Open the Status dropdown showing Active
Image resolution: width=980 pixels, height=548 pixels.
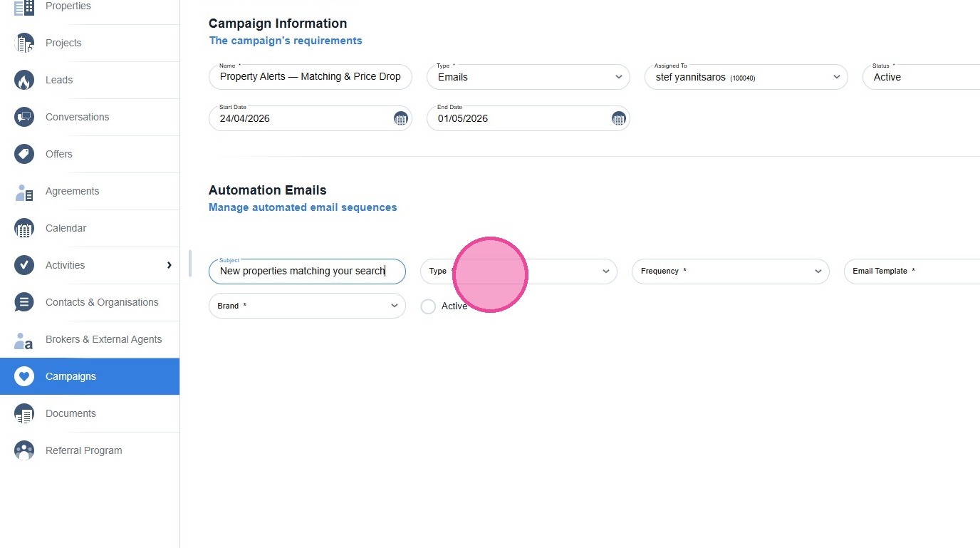tap(922, 77)
